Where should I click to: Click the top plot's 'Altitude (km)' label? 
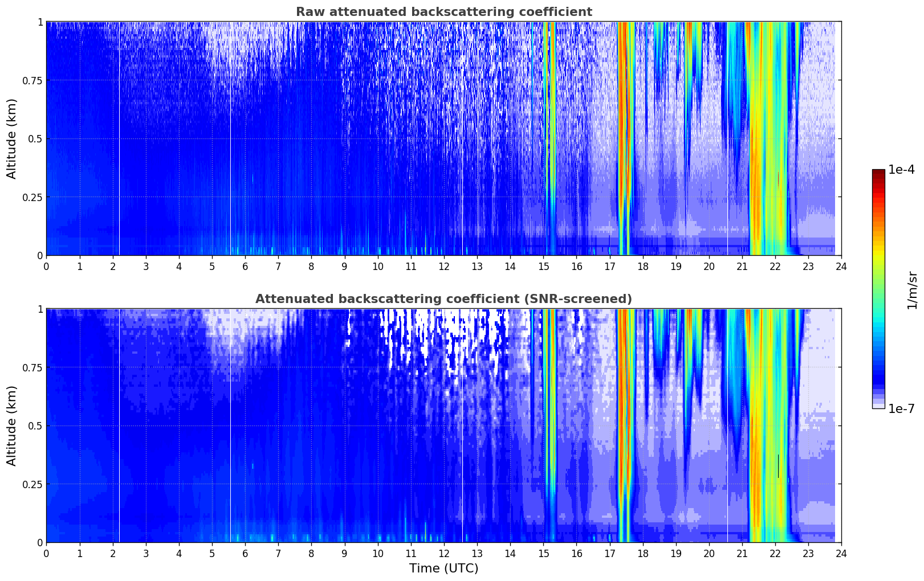(12, 138)
